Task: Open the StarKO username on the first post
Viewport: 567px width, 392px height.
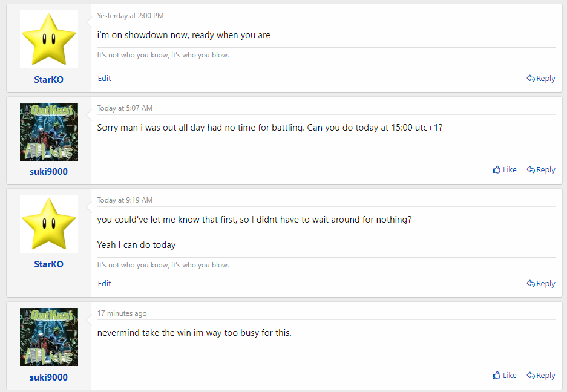Action: [x=49, y=80]
